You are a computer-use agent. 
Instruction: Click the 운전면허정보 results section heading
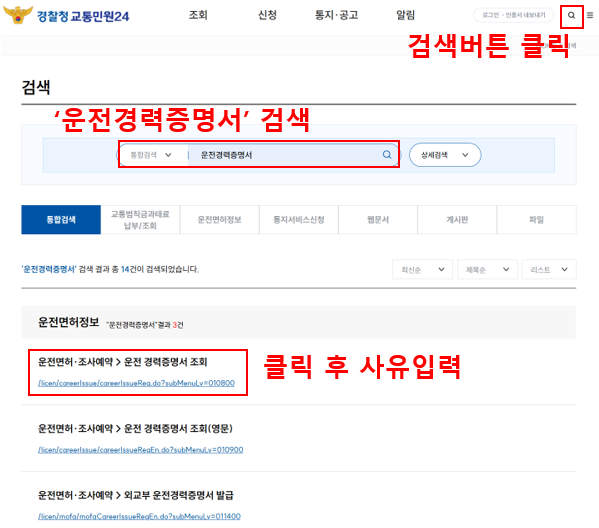pos(68,322)
